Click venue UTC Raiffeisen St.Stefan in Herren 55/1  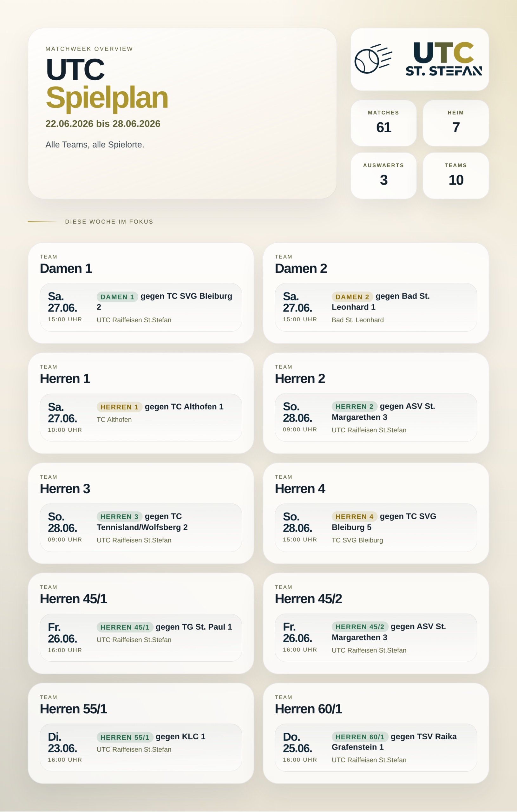pos(134,749)
